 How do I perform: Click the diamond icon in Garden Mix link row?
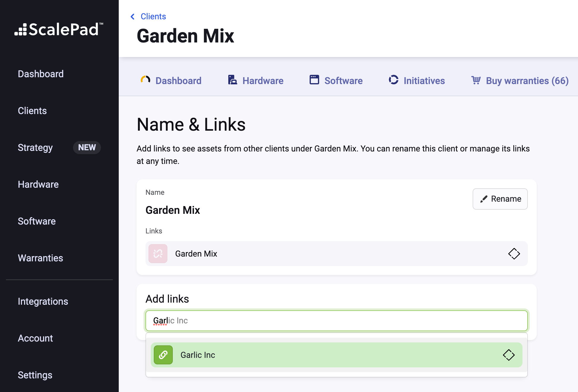click(x=514, y=254)
